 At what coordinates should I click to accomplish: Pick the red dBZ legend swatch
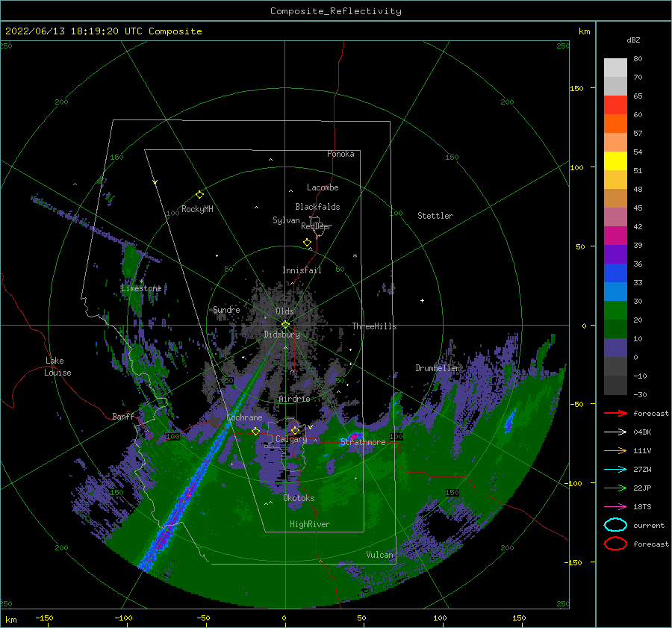[615, 105]
